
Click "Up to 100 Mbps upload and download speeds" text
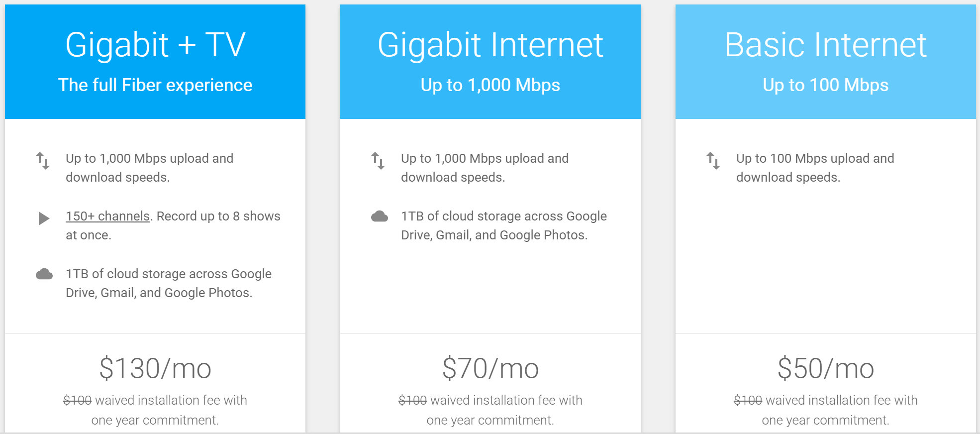pyautogui.click(x=815, y=168)
